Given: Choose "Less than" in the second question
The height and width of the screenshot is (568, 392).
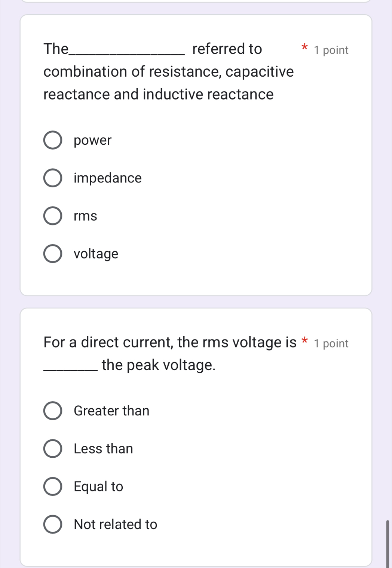Looking at the screenshot, I should (53, 448).
